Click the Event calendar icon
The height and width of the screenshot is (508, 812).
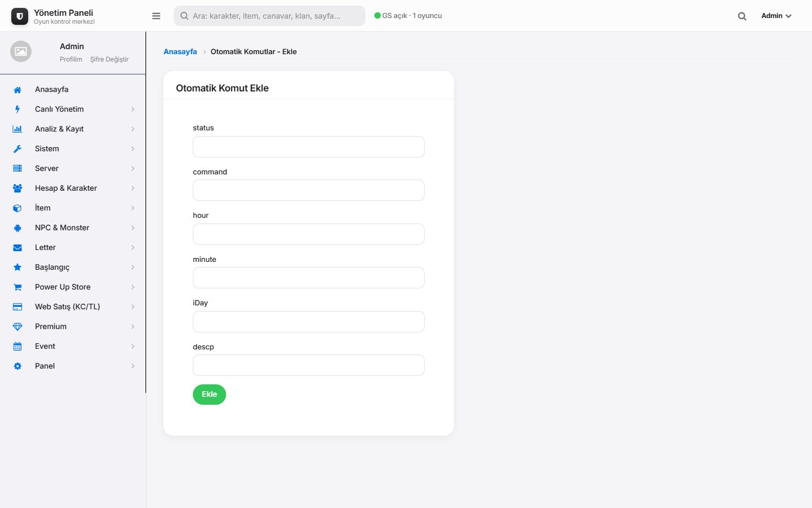click(x=17, y=347)
